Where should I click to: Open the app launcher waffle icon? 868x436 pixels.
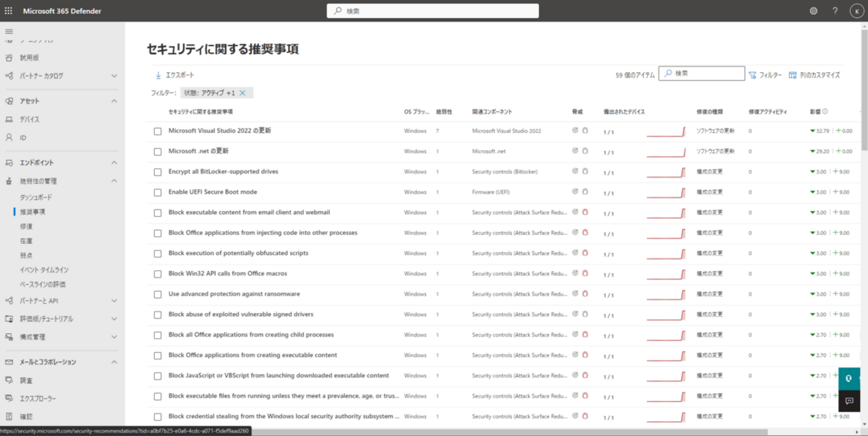click(x=9, y=11)
